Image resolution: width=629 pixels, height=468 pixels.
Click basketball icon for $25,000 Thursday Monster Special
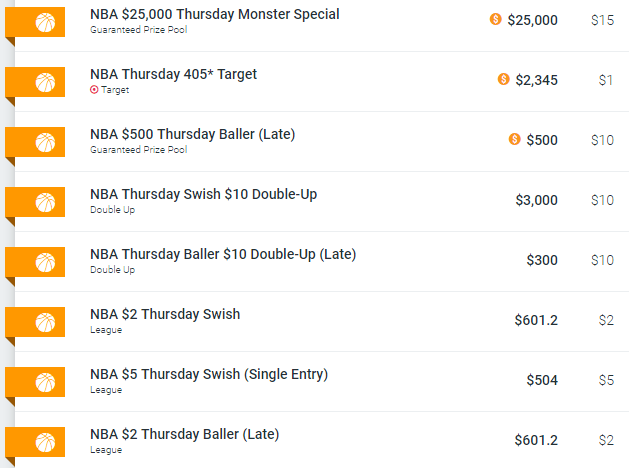(x=45, y=21)
